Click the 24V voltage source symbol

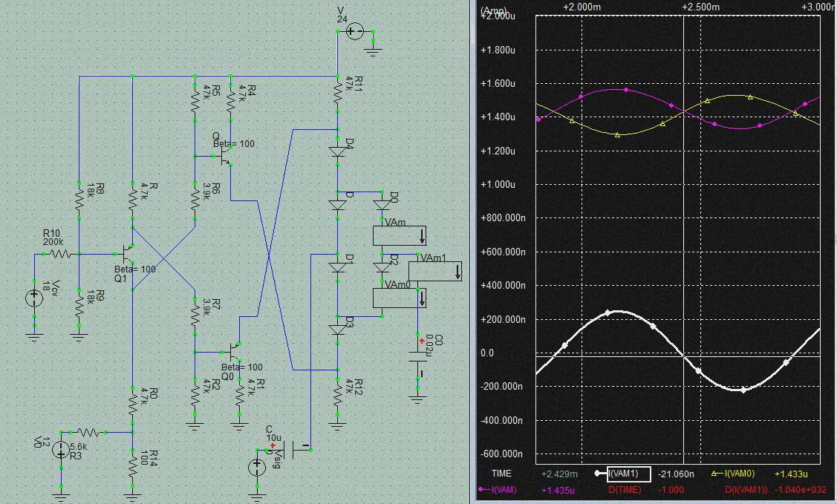click(355, 31)
